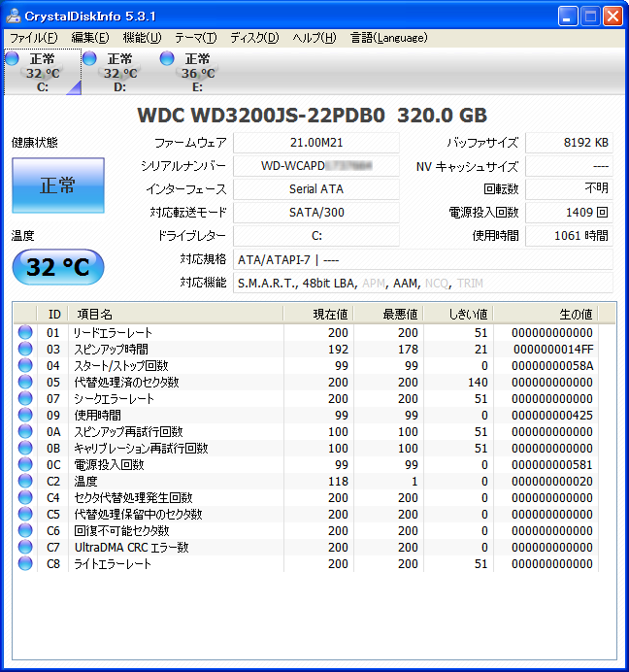Image resolution: width=629 pixels, height=672 pixels.
Task: Click status icon for 04 スタート/ストップ回数
Action: 25,365
